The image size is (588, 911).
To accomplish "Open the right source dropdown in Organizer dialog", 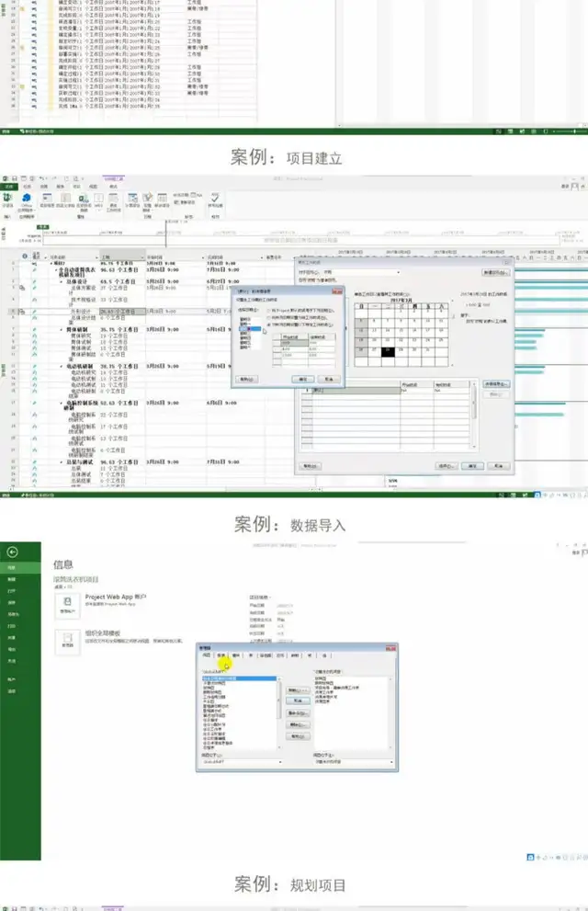I will pos(391,762).
